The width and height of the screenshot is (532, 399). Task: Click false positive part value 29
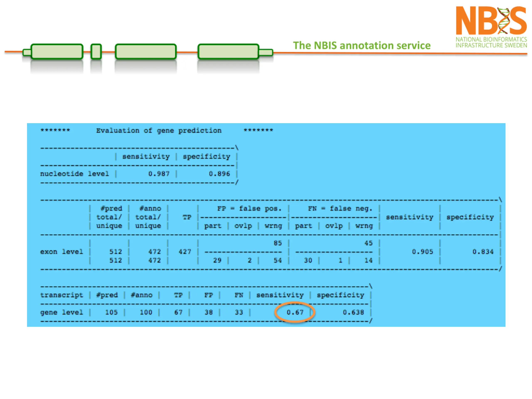(217, 260)
